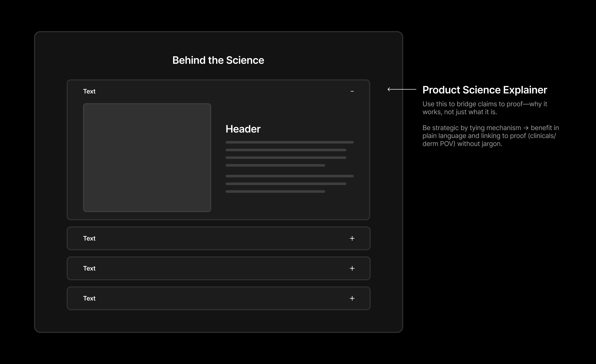
Task: Select the large image placeholder square
Action: pos(147,158)
